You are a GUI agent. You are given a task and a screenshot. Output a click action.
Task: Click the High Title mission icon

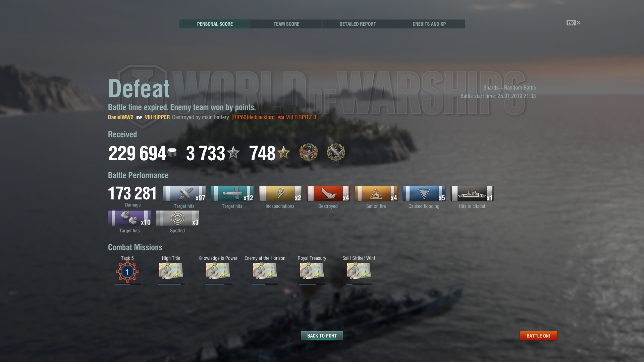(x=171, y=271)
